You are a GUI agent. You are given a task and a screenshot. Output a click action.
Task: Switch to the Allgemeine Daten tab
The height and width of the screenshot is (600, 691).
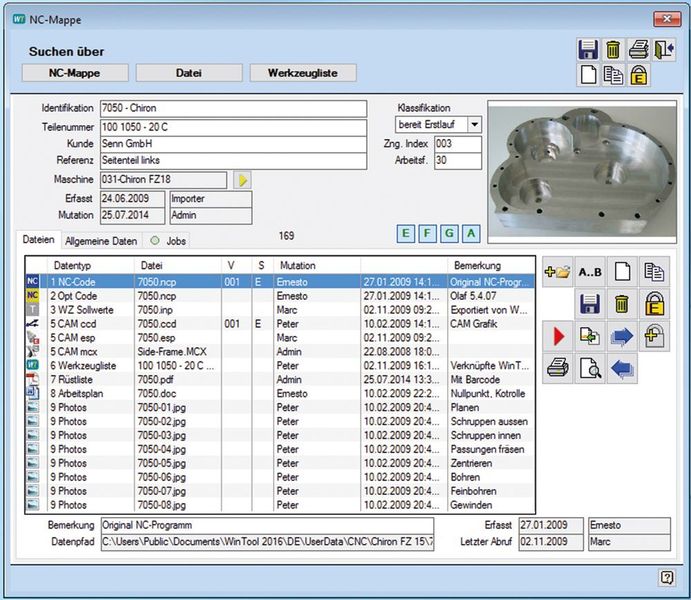[x=101, y=241]
